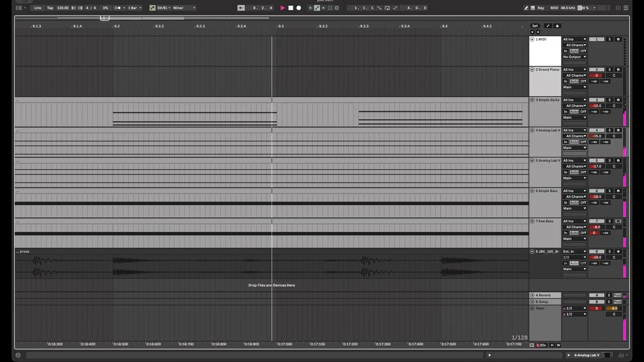Collapse the 6 Ample Bass track
Image resolution: width=644 pixels, height=362 pixels.
click(532, 191)
